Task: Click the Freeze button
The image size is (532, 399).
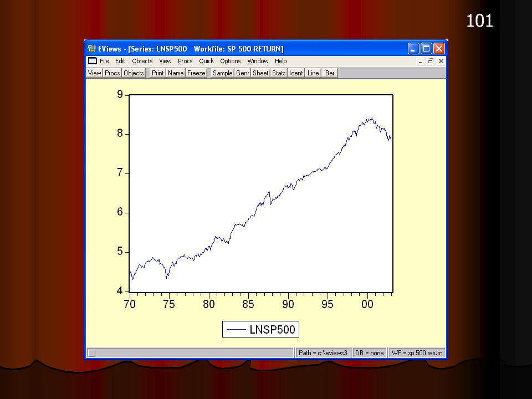Action: 196,73
